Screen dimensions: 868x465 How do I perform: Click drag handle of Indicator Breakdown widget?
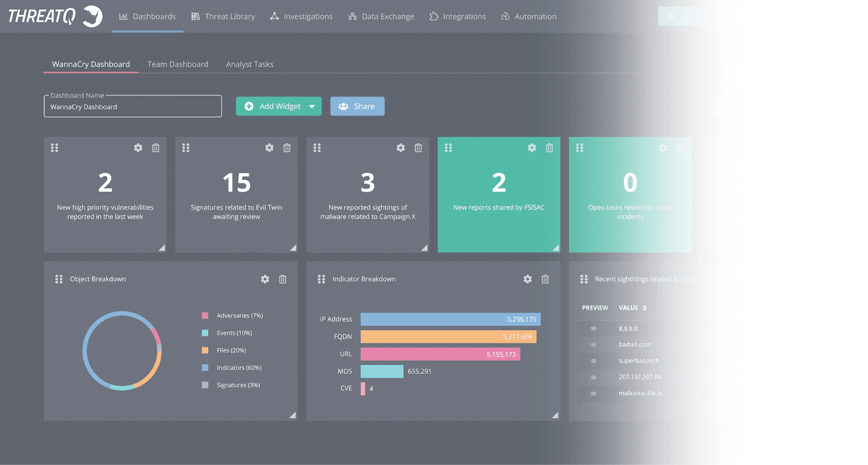tap(322, 279)
